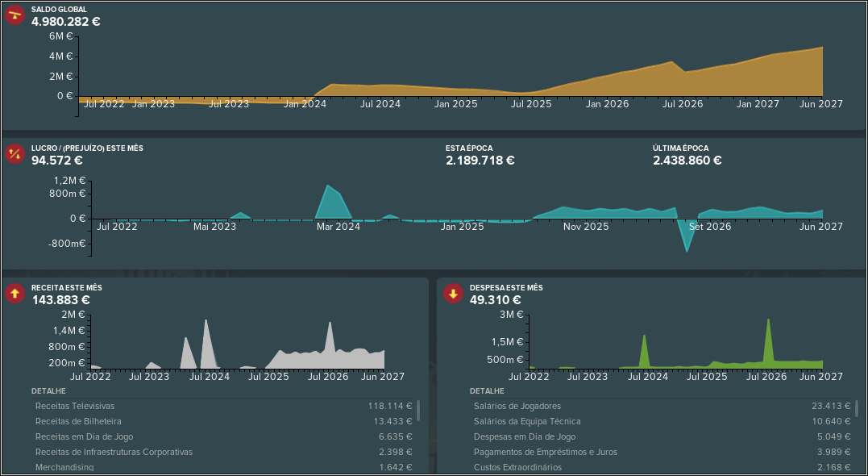This screenshot has height=476, width=868.
Task: Click the teal profit-loss monthly chart
Action: coord(457,217)
